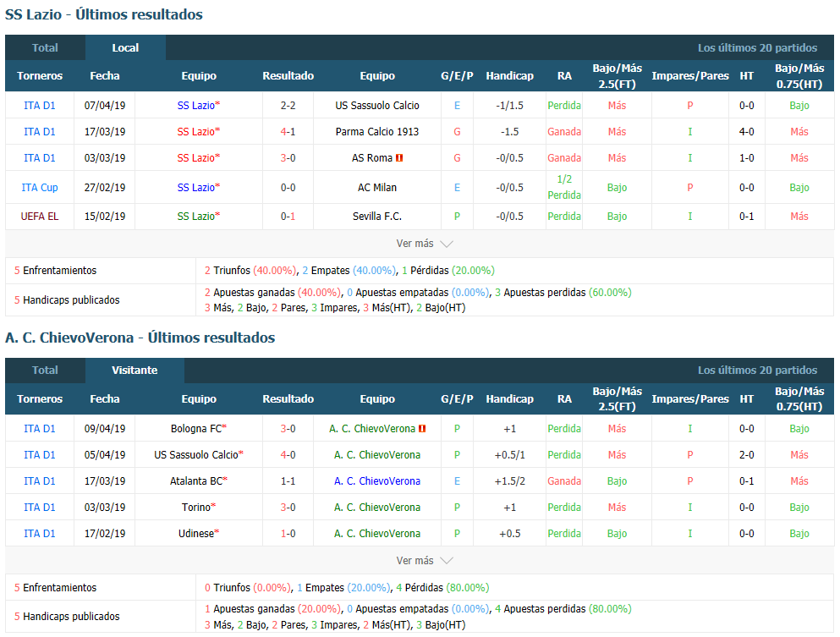Click handicap +0.5 in Udinese row
The image size is (840, 637).
pyautogui.click(x=509, y=534)
